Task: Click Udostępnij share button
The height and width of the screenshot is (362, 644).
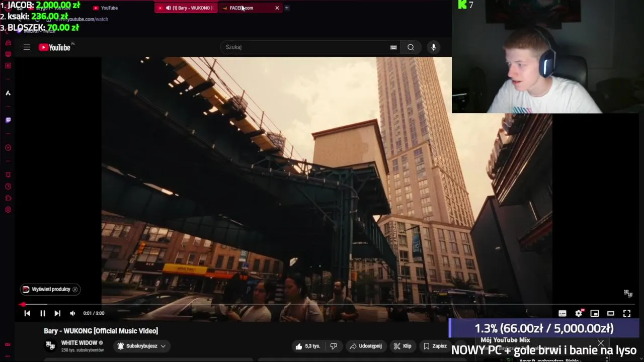Action: [366, 346]
